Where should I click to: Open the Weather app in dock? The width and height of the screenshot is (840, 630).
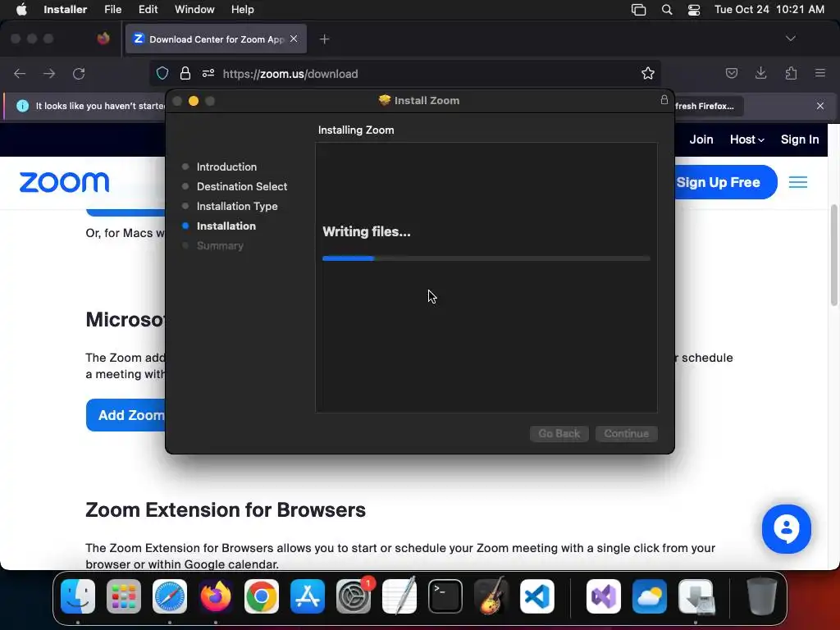(x=650, y=596)
